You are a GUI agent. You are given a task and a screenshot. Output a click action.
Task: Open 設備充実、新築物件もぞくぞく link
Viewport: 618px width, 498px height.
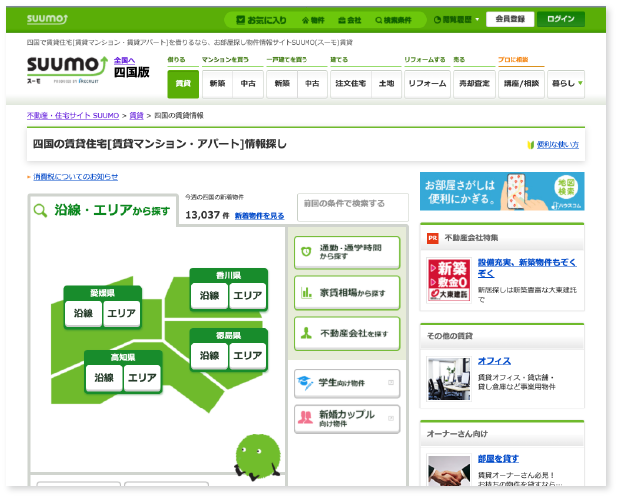point(527,268)
